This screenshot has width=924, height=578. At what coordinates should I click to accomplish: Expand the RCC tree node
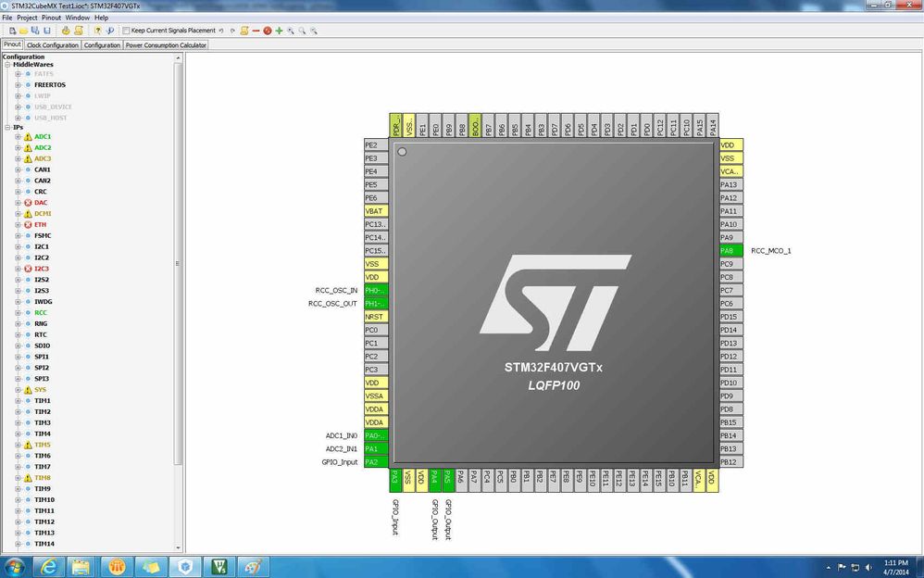point(18,313)
